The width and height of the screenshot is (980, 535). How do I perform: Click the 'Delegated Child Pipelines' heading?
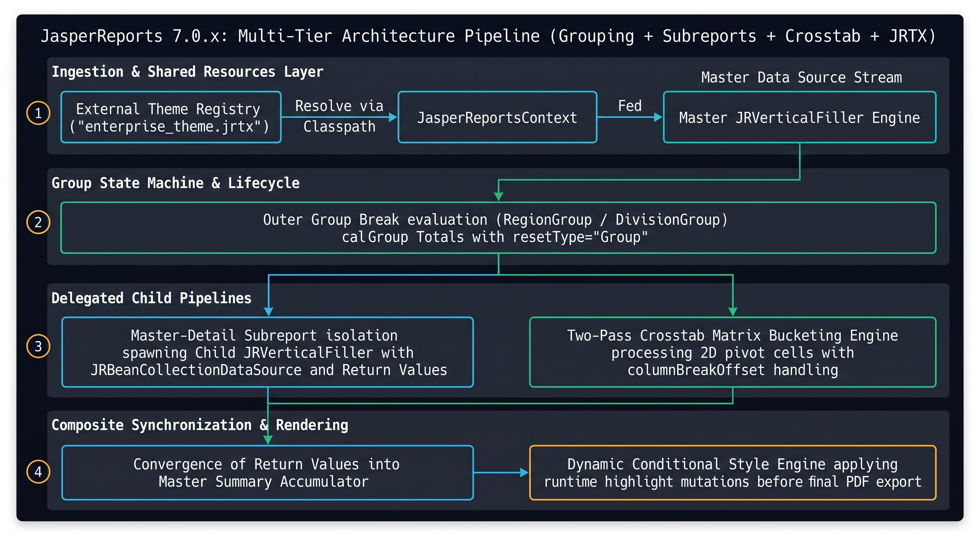(x=151, y=298)
